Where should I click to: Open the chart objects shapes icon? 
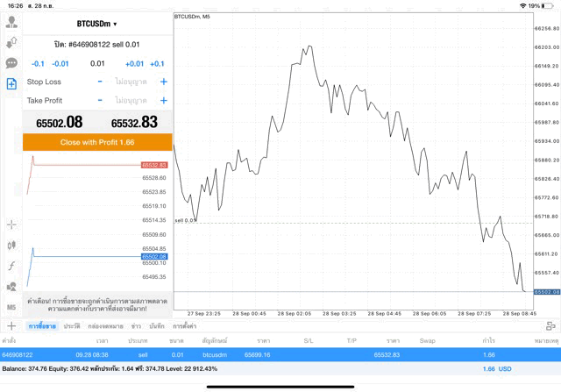[11, 287]
